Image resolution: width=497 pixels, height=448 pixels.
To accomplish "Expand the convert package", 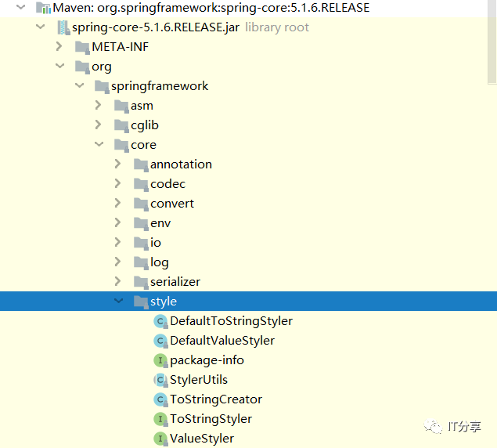I will click(117, 203).
